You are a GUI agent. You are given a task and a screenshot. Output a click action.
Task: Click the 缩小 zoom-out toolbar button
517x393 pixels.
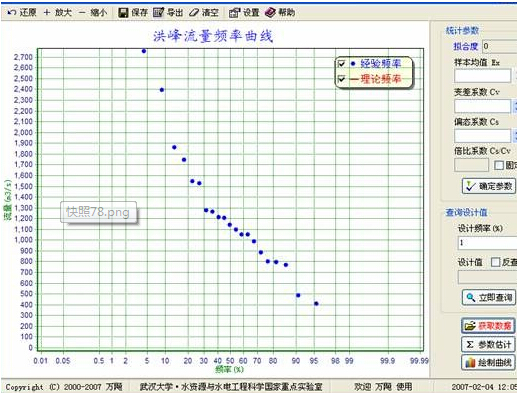93,13
